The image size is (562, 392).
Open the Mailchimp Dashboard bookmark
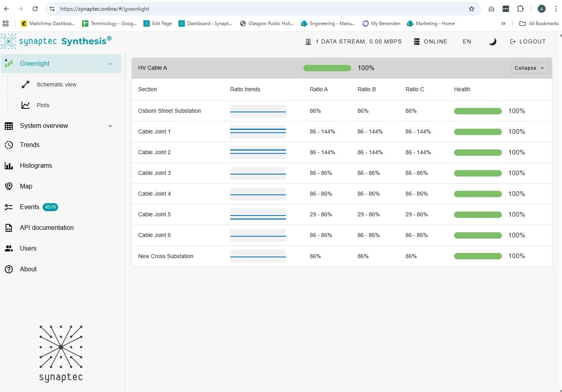click(48, 24)
